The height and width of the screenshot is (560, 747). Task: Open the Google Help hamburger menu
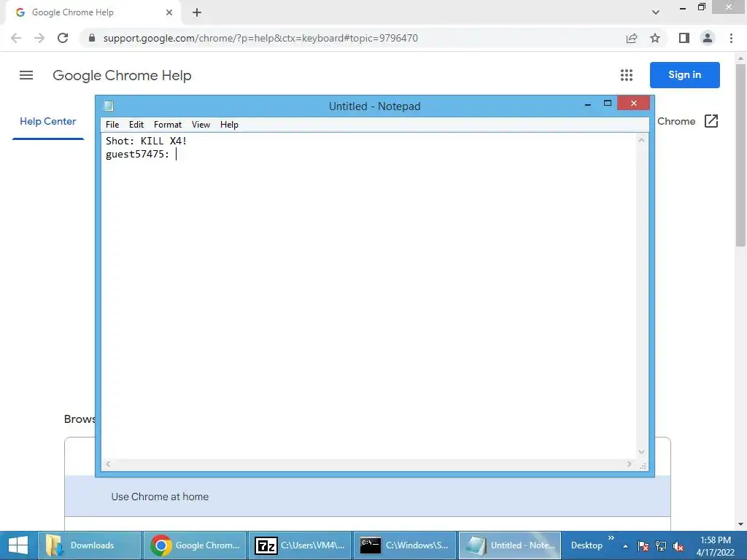point(26,75)
